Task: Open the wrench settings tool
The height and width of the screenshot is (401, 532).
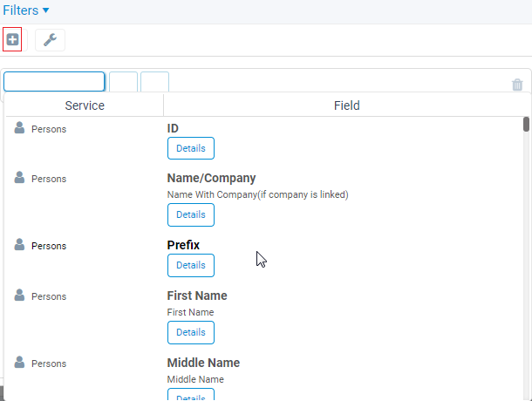Action: point(50,40)
